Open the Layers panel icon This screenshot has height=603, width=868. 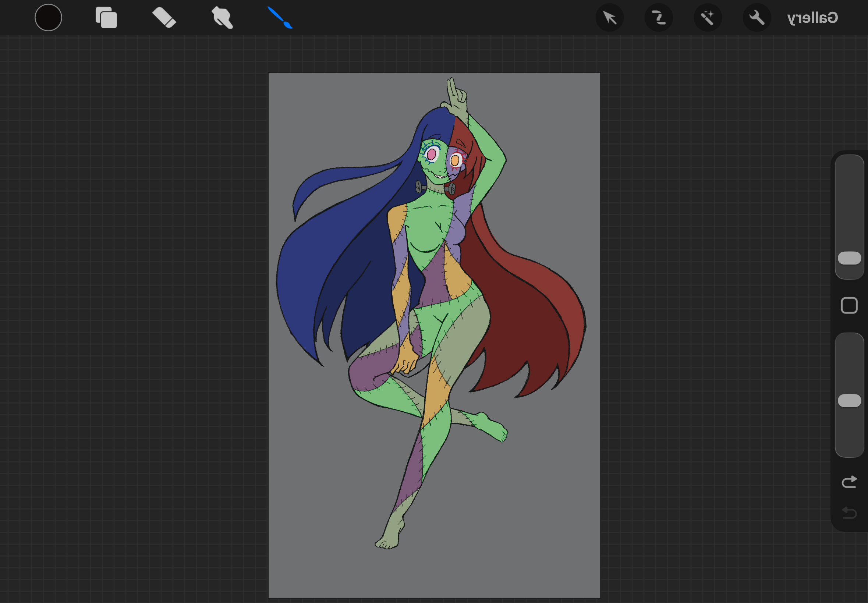tap(106, 17)
